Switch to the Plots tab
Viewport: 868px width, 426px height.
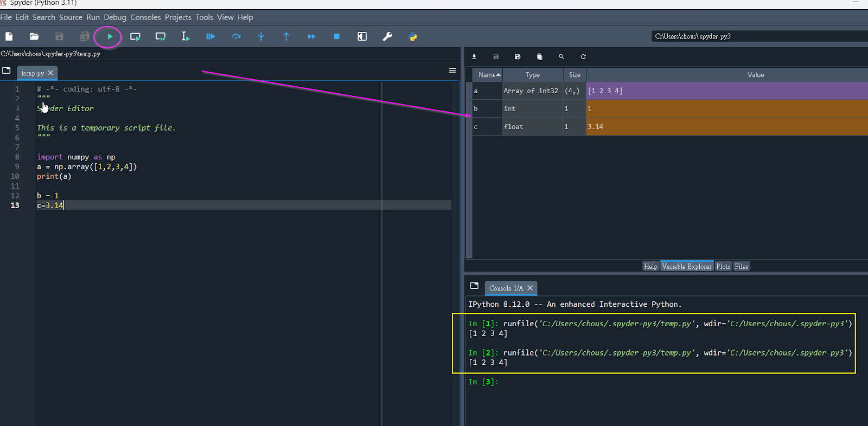click(723, 266)
